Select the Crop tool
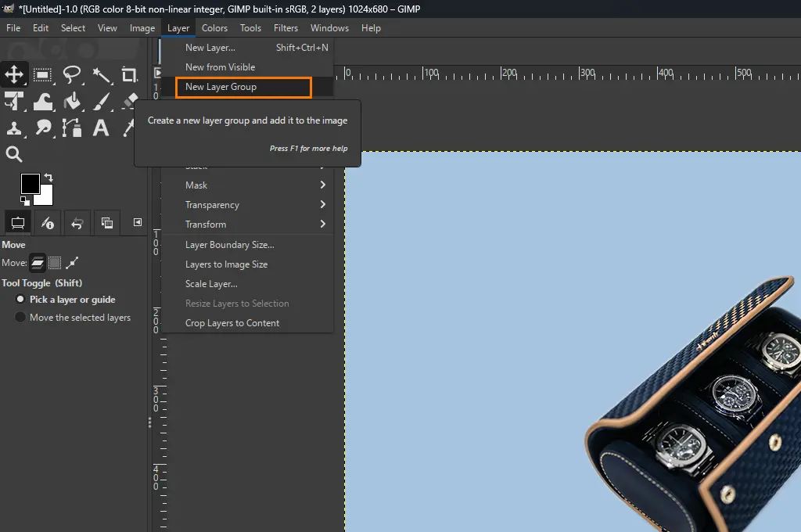The width and height of the screenshot is (801, 532). pyautogui.click(x=130, y=74)
